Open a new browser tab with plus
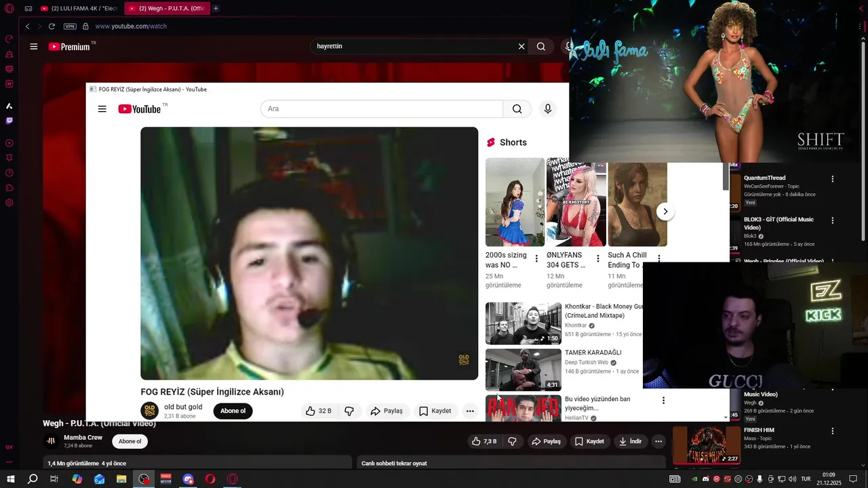The image size is (868, 488). (216, 8)
